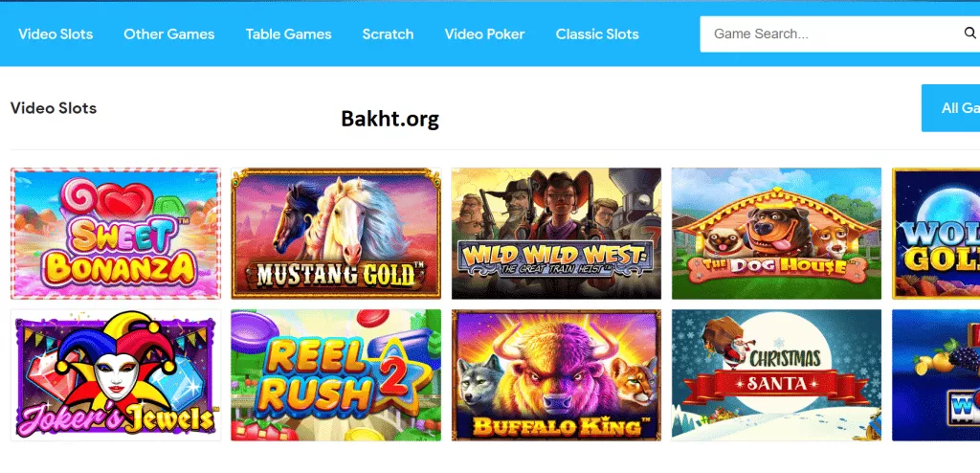Open the Reel Rush 2 game
The image size is (980, 473).
coord(336,374)
